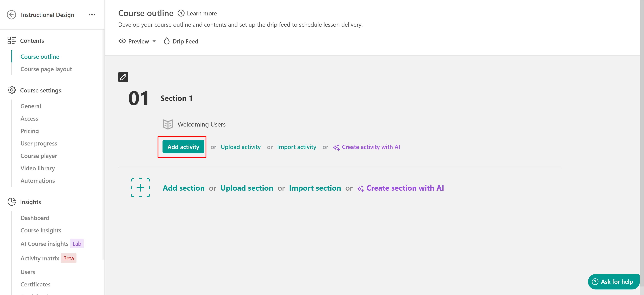Open the Video library page
644x295 pixels.
[x=38, y=168]
